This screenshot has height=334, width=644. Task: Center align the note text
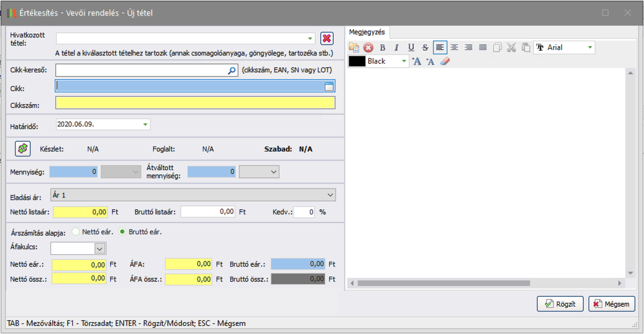click(x=454, y=47)
